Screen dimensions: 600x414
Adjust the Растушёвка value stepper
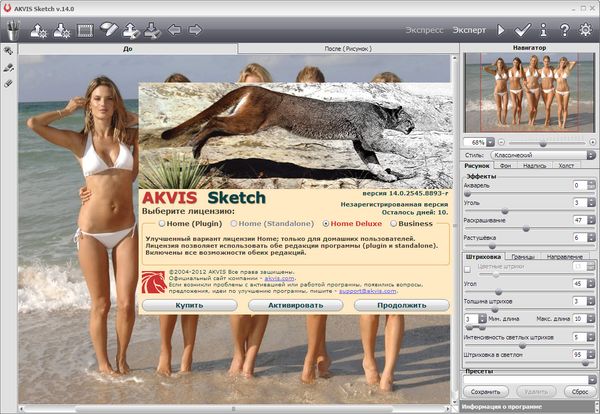tap(591, 238)
